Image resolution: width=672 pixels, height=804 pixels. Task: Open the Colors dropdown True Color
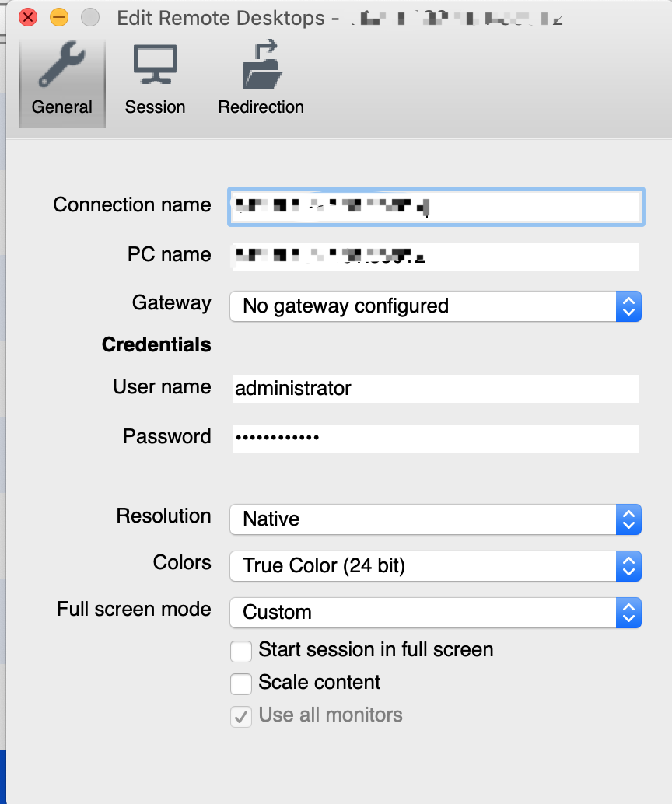pyautogui.click(x=436, y=565)
